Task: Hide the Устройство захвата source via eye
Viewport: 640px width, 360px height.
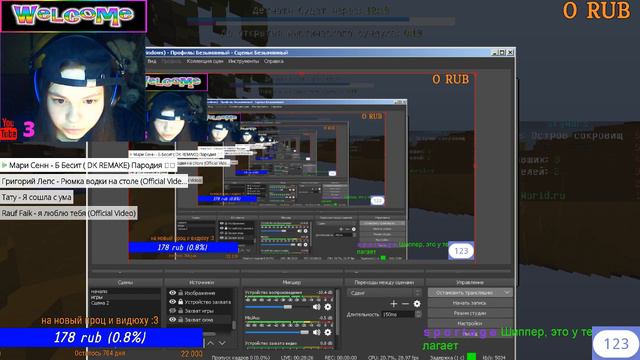Action: click(x=173, y=302)
